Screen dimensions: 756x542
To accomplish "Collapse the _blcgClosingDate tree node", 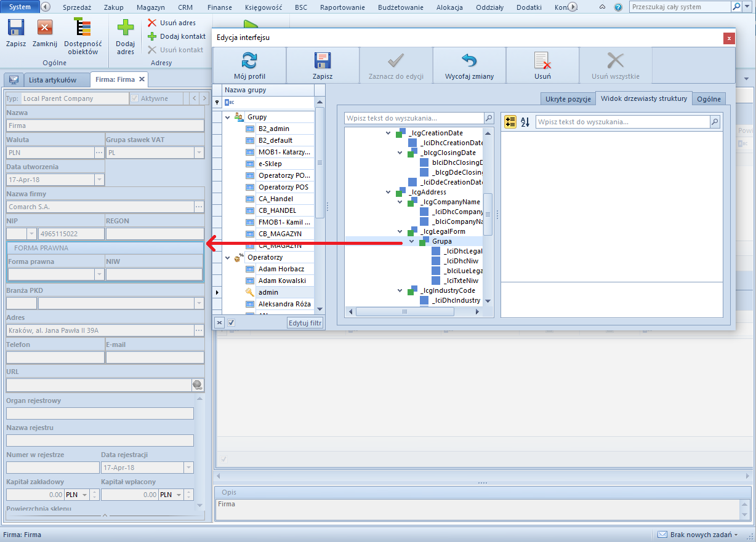I will coord(400,153).
